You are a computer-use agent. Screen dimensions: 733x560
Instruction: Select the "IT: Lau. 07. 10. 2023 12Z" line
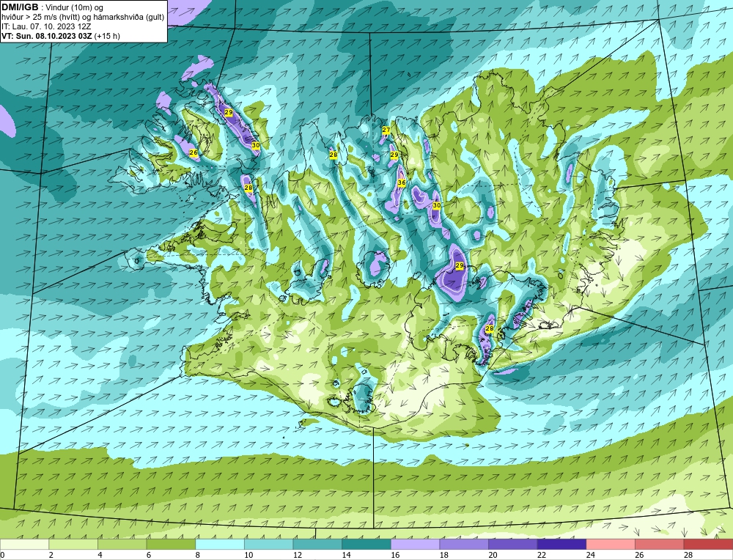coord(46,26)
